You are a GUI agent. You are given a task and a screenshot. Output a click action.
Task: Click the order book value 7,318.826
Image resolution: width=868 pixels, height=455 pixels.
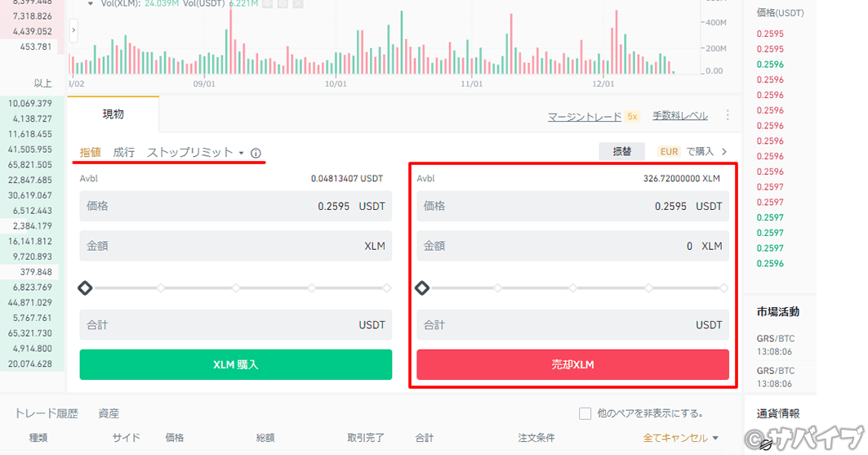(32, 16)
